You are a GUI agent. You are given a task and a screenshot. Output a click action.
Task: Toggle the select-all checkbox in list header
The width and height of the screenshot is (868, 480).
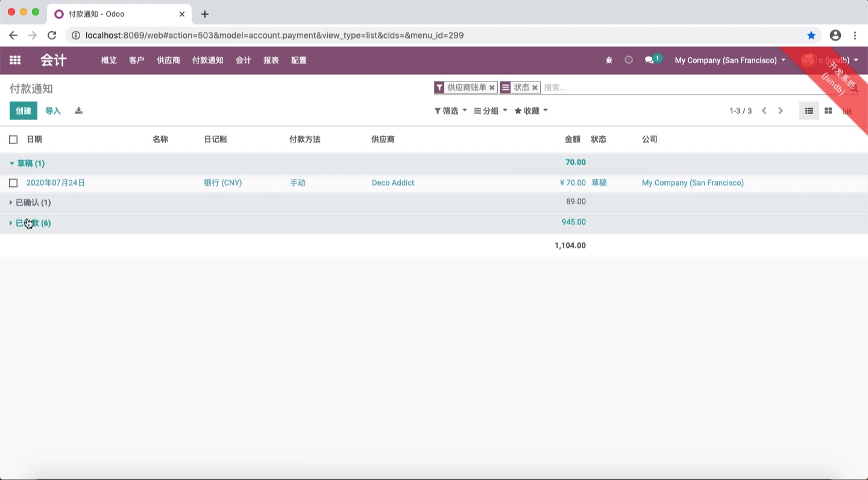click(13, 139)
